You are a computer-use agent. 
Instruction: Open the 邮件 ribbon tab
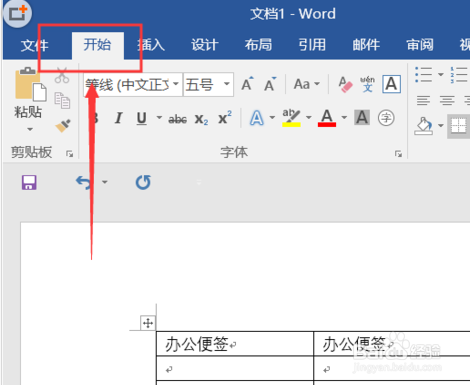[366, 45]
